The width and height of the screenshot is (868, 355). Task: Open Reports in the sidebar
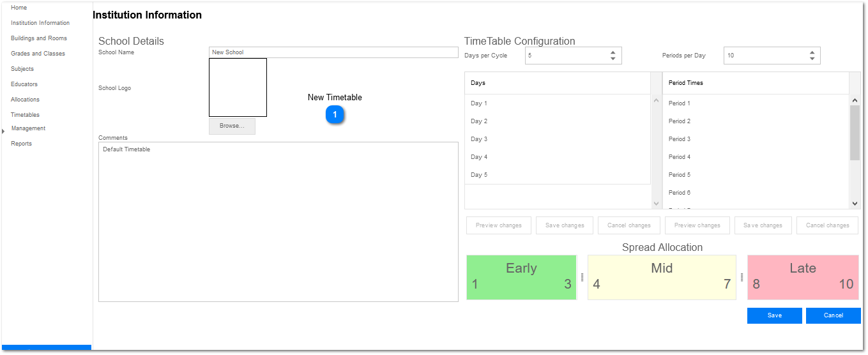21,144
